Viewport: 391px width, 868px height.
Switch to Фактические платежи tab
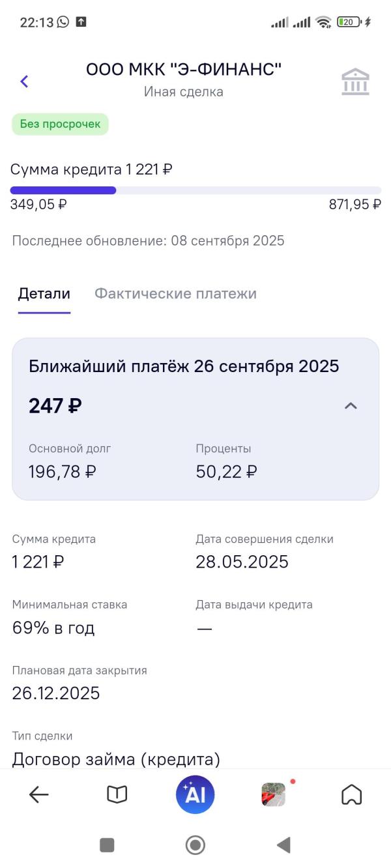175,293
